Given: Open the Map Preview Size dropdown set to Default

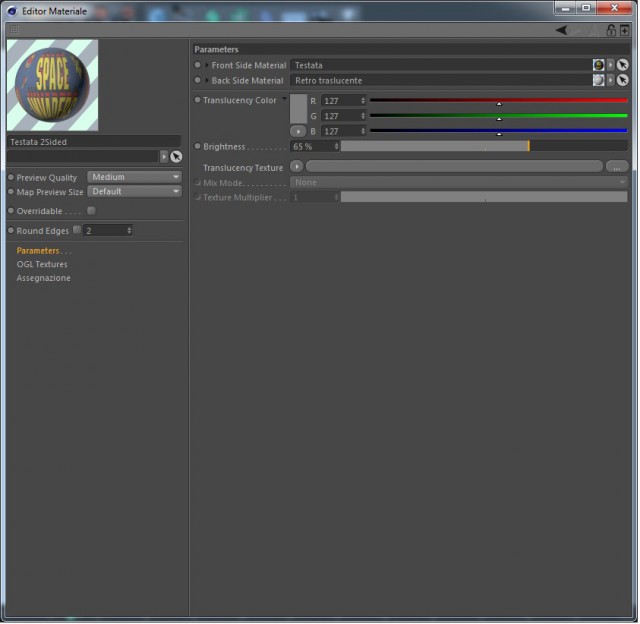Looking at the screenshot, I should 135,192.
